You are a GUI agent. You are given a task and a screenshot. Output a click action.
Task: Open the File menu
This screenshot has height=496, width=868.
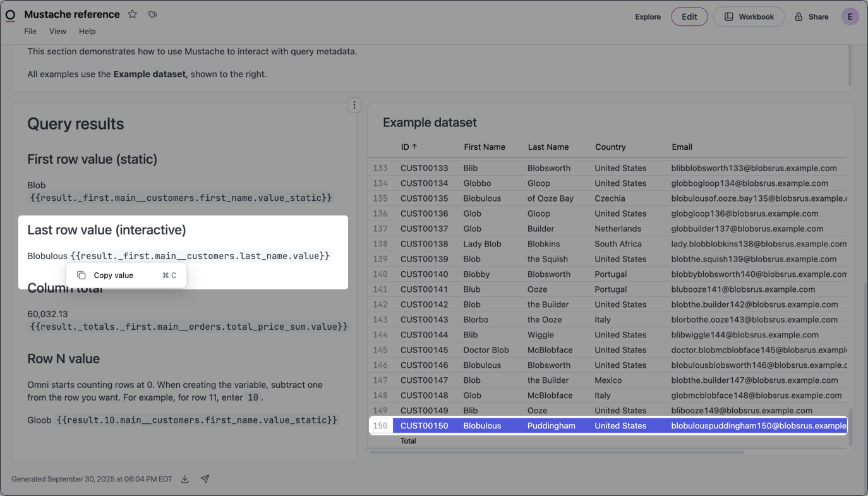pos(30,32)
